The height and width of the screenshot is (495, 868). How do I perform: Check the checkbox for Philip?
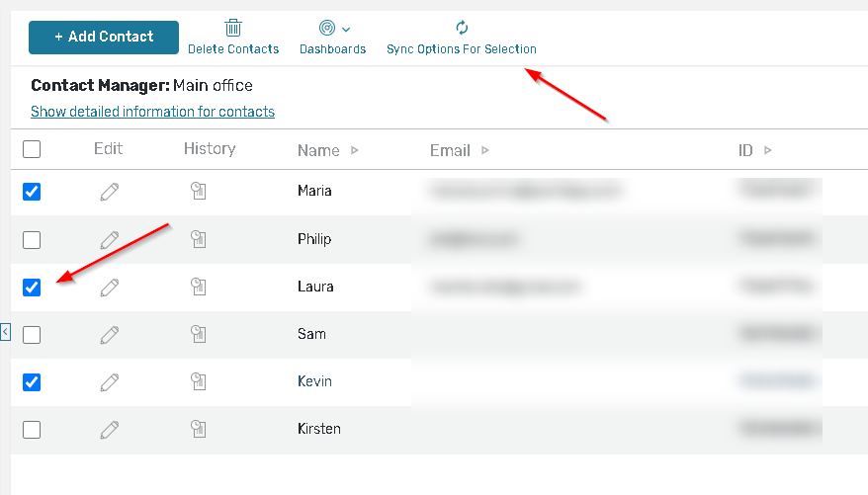[32, 239]
